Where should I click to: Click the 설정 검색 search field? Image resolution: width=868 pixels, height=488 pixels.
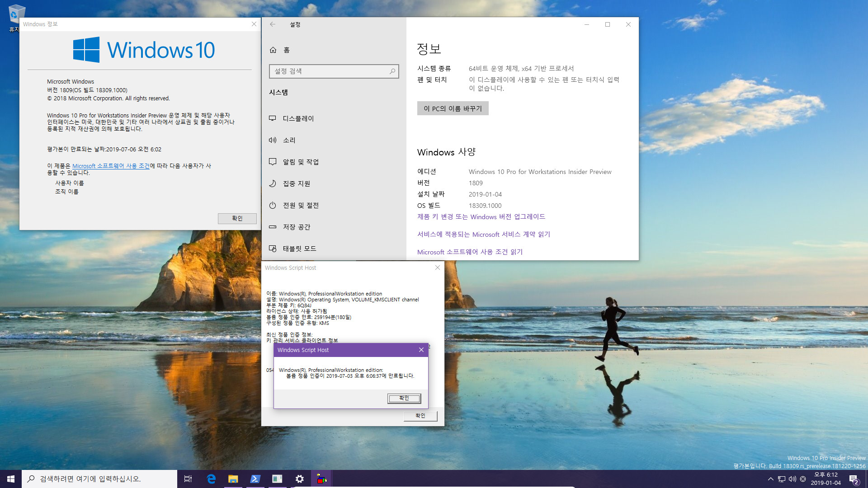point(334,71)
